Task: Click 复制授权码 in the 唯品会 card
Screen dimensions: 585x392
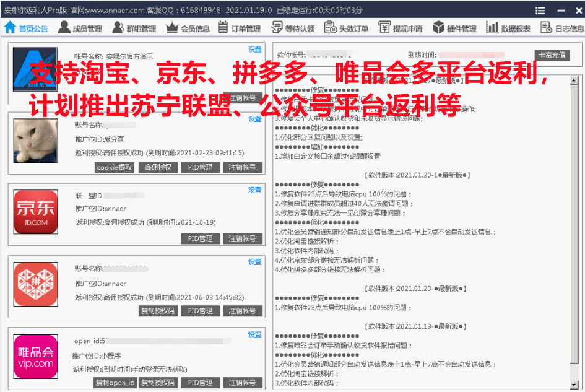Action: (x=158, y=383)
